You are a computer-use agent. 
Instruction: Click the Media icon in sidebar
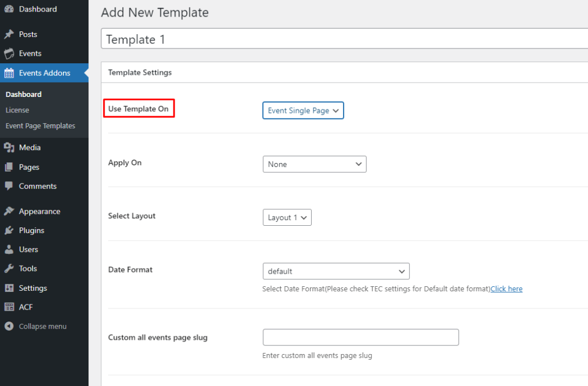coord(9,148)
